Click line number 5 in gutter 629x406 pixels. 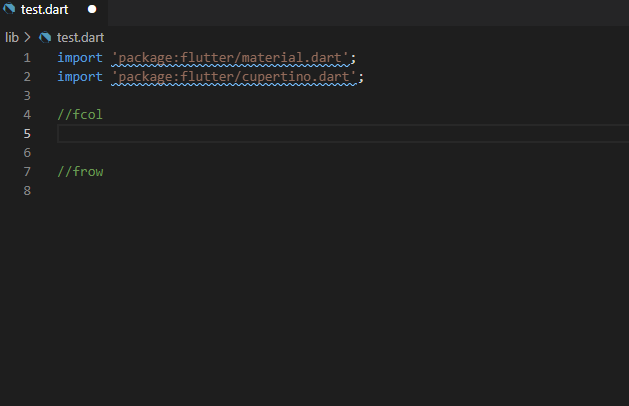point(27,134)
